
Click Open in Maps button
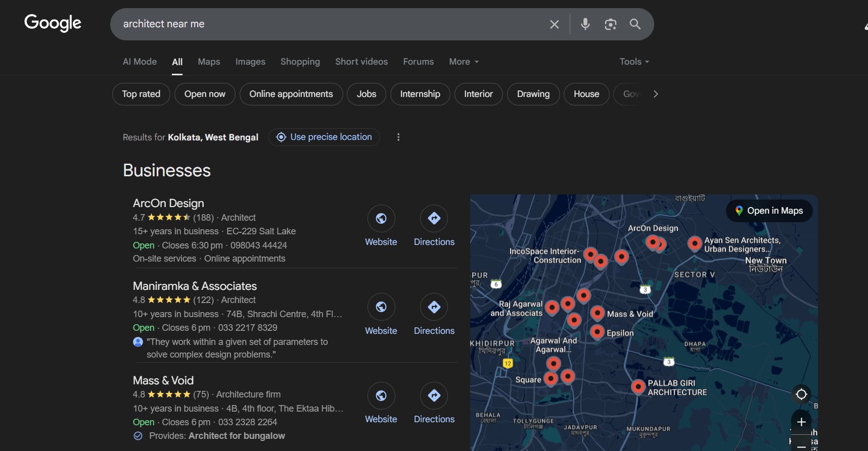(769, 211)
